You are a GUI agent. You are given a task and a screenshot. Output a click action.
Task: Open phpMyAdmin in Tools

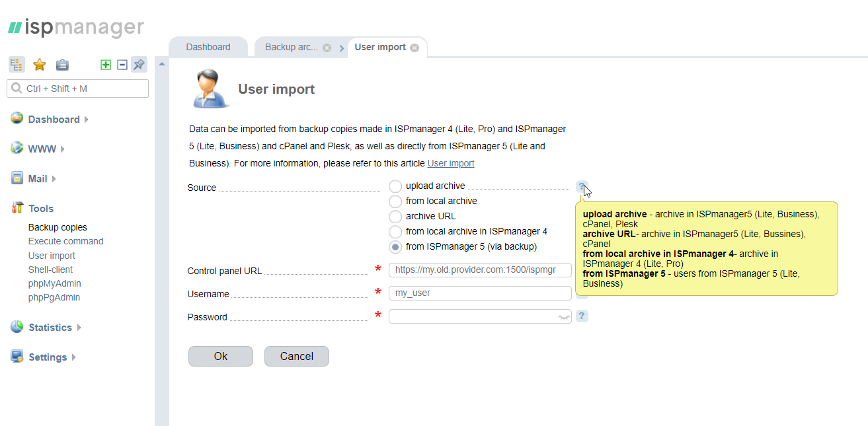click(54, 283)
